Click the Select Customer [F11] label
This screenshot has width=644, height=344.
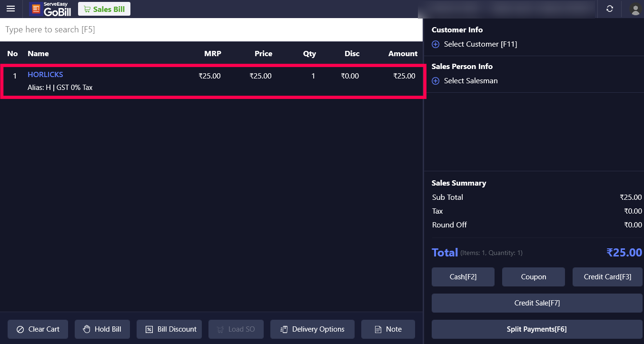[x=480, y=44]
